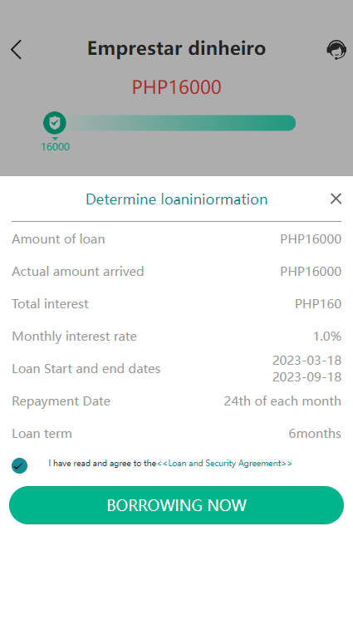Click the Emprestar dinheiro title

point(176,48)
